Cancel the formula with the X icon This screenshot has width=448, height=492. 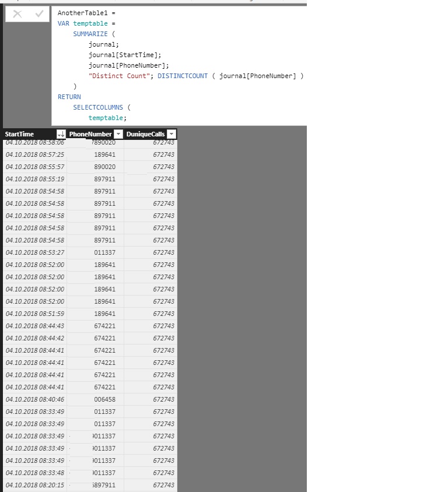(17, 14)
